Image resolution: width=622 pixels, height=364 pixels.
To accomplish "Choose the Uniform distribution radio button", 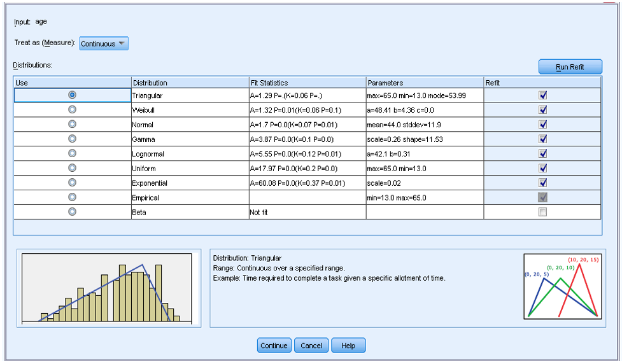I will point(72,168).
